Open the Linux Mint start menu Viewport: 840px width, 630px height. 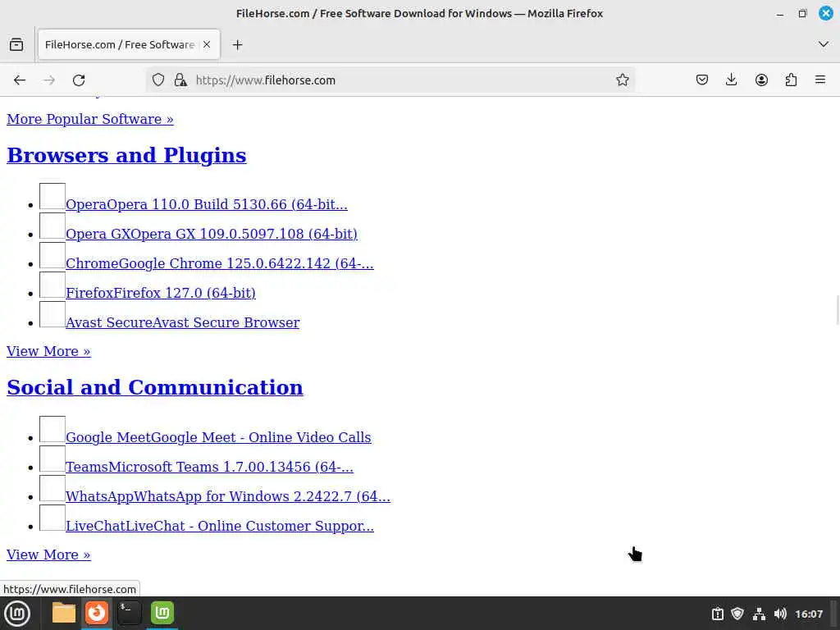tap(17, 614)
